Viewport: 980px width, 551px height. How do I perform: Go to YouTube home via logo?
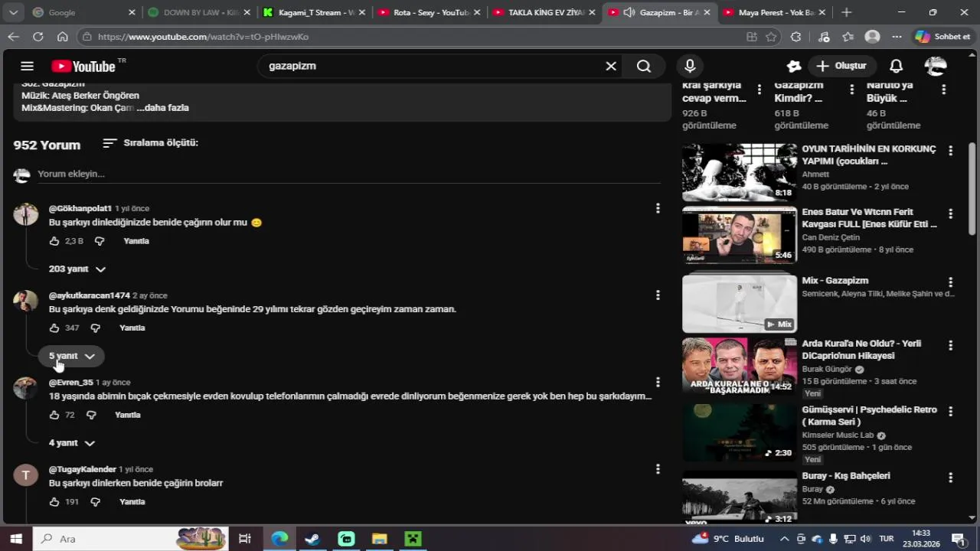83,67
